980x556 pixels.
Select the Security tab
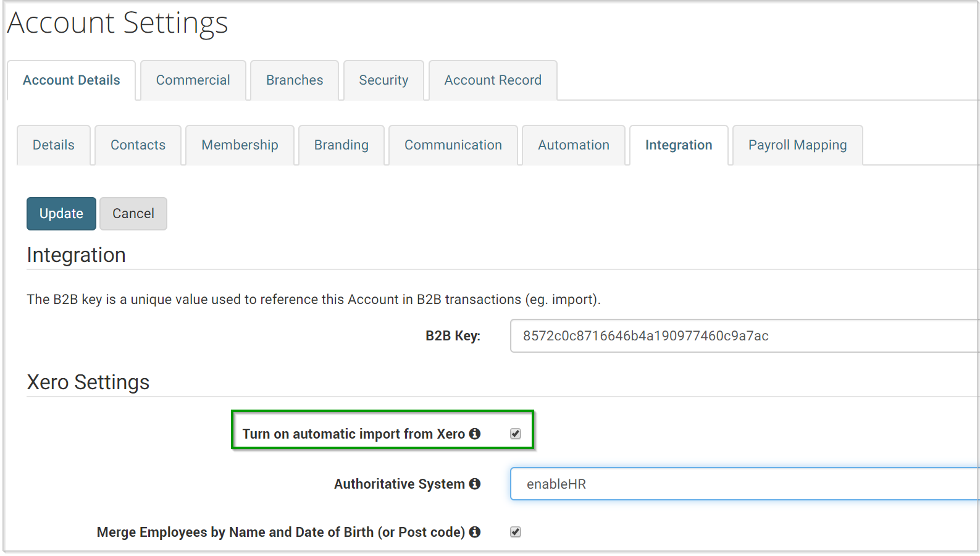tap(383, 80)
